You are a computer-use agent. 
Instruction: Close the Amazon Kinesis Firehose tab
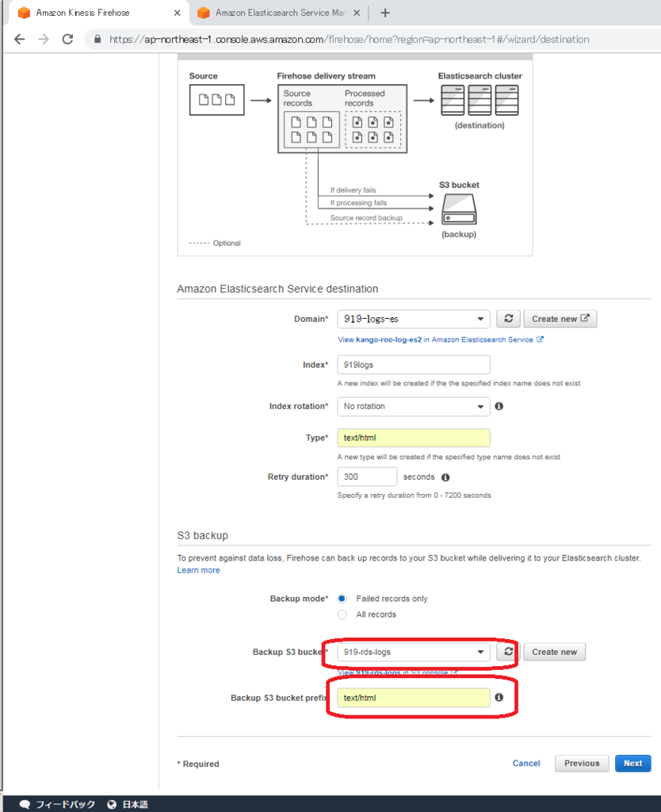(177, 13)
